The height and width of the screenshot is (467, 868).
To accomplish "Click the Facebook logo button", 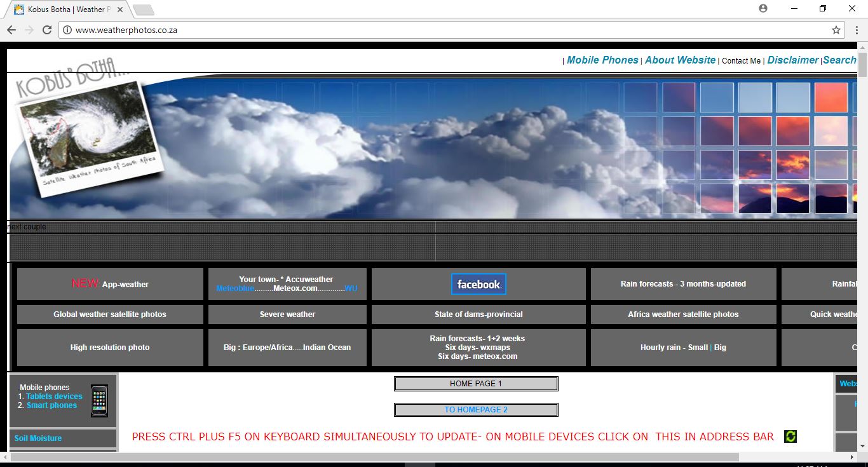I will point(478,284).
